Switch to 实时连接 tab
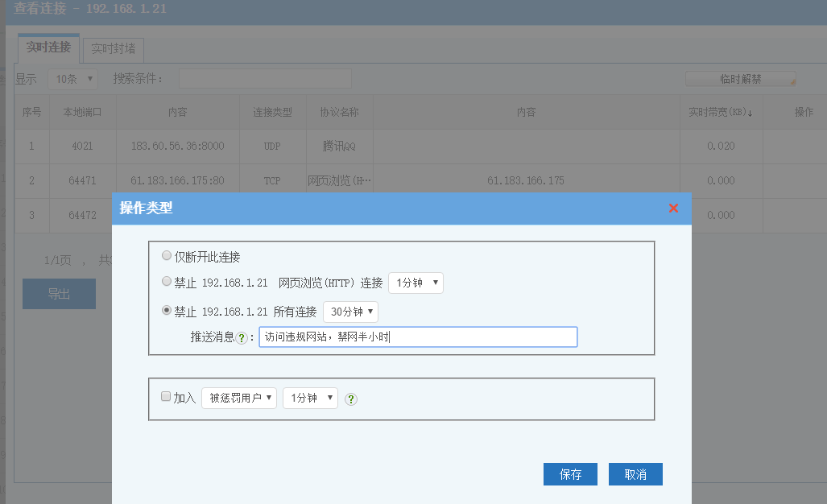The image size is (827, 504). (x=48, y=48)
